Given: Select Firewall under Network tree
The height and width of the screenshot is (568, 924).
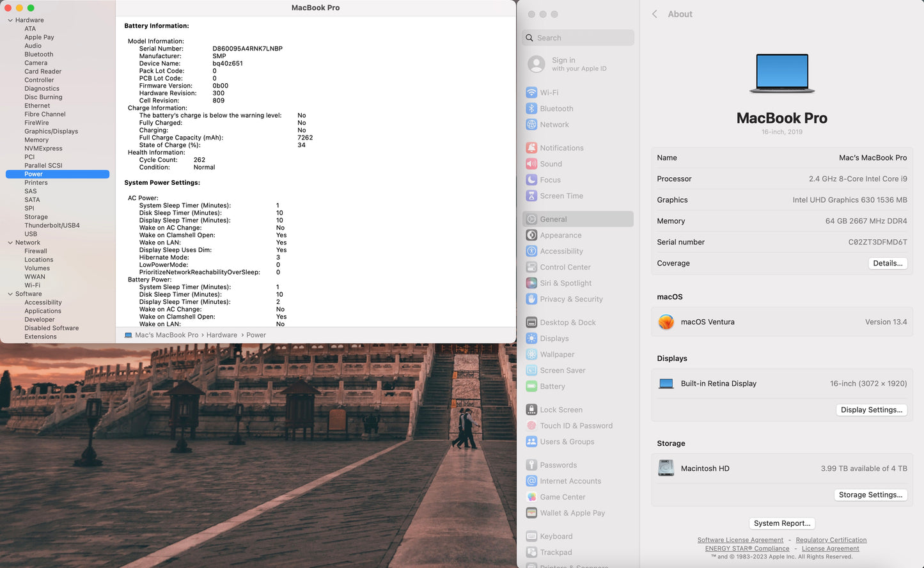Looking at the screenshot, I should coord(36,251).
